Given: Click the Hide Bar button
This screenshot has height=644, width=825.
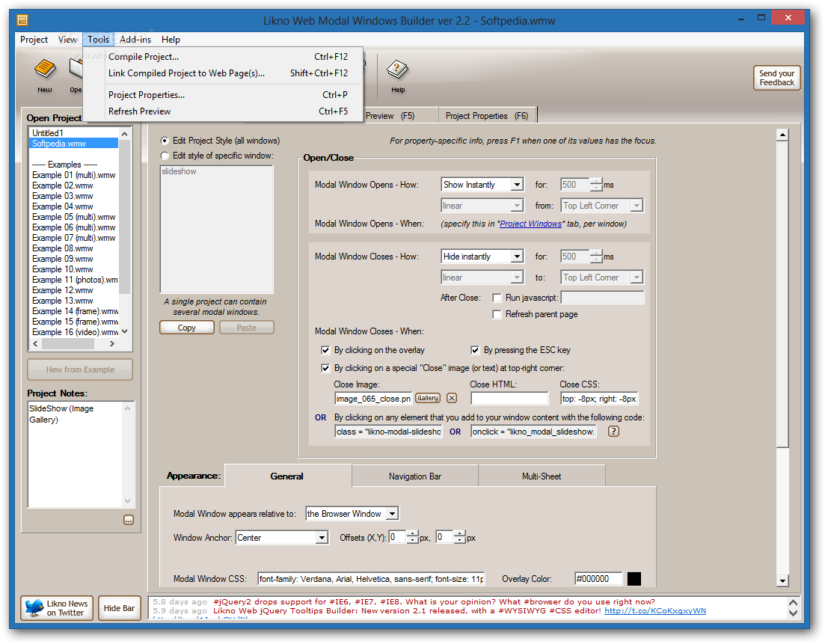Looking at the screenshot, I should 120,608.
